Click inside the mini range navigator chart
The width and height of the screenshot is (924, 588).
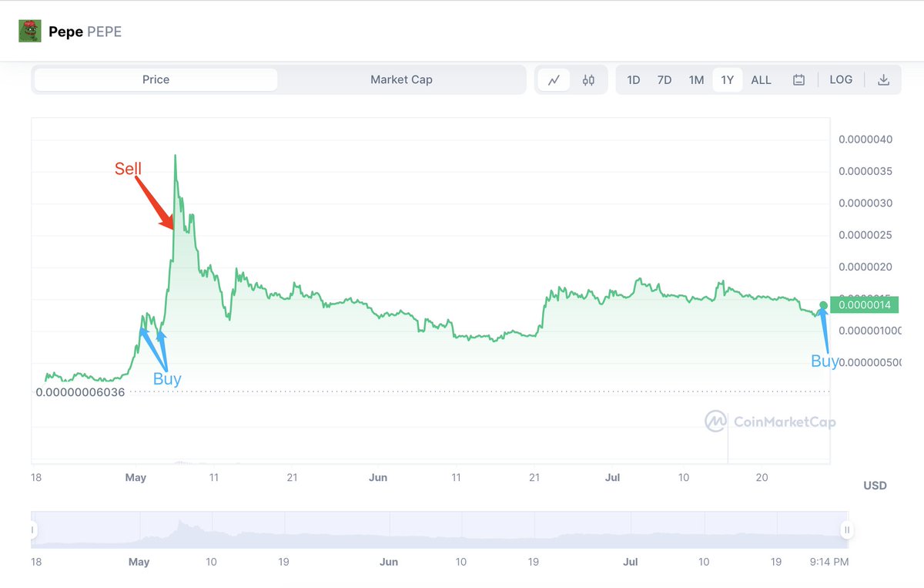[440, 530]
